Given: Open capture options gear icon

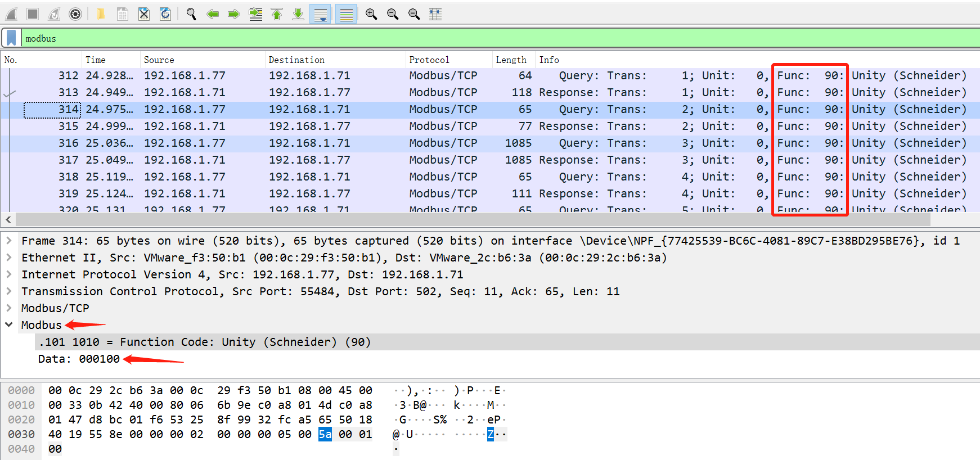Looking at the screenshot, I should click(75, 14).
